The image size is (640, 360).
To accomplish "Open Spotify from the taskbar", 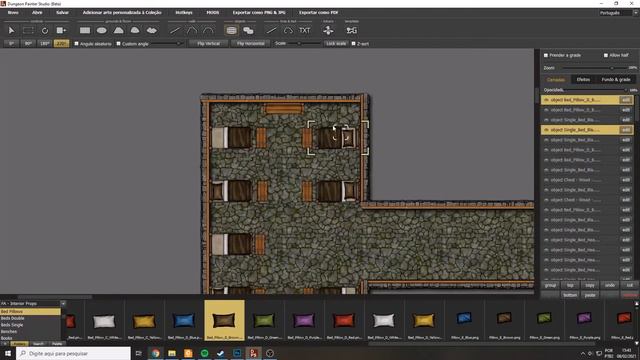I will click(x=204, y=353).
